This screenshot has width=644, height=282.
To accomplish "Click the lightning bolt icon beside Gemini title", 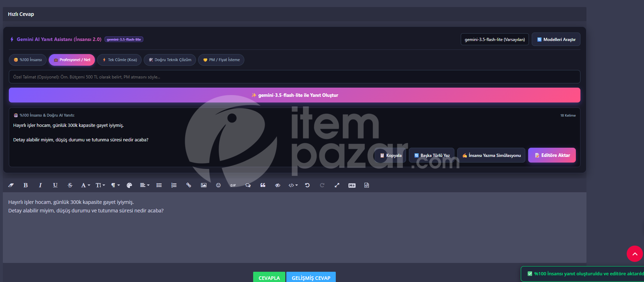I will click(12, 39).
